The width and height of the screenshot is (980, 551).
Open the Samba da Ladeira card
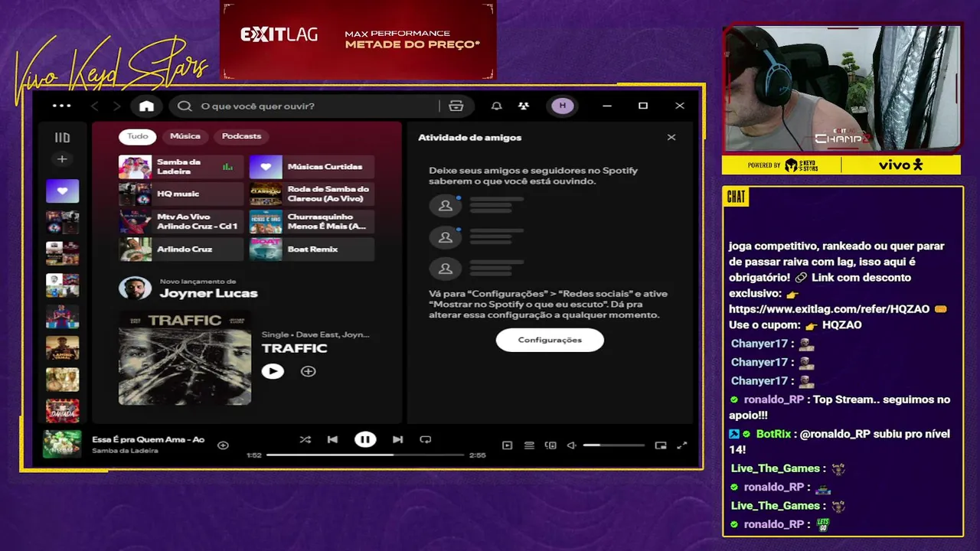(x=181, y=167)
